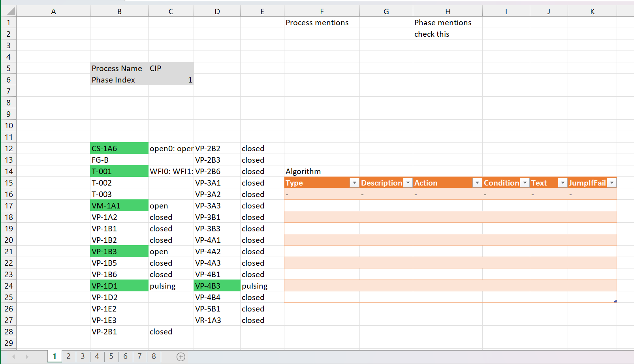Image resolution: width=634 pixels, height=364 pixels.
Task: Switch to sheet tab 4
Action: (x=97, y=356)
